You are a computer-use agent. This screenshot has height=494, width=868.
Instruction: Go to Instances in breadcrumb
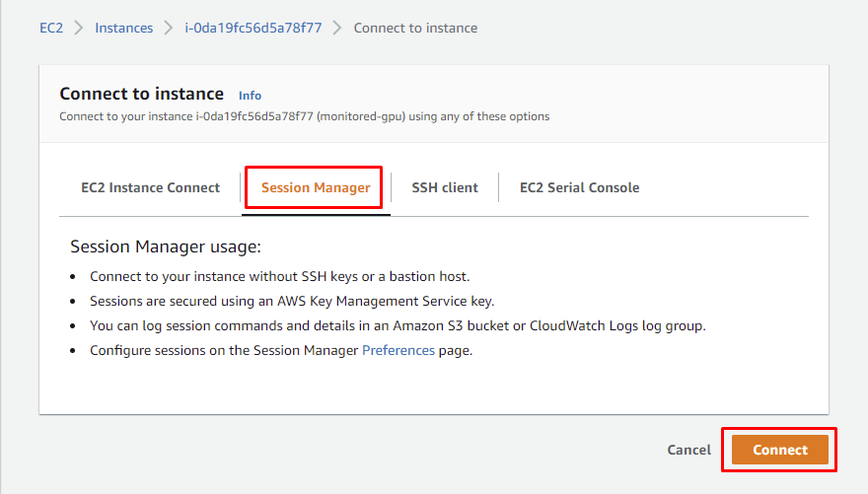(123, 29)
